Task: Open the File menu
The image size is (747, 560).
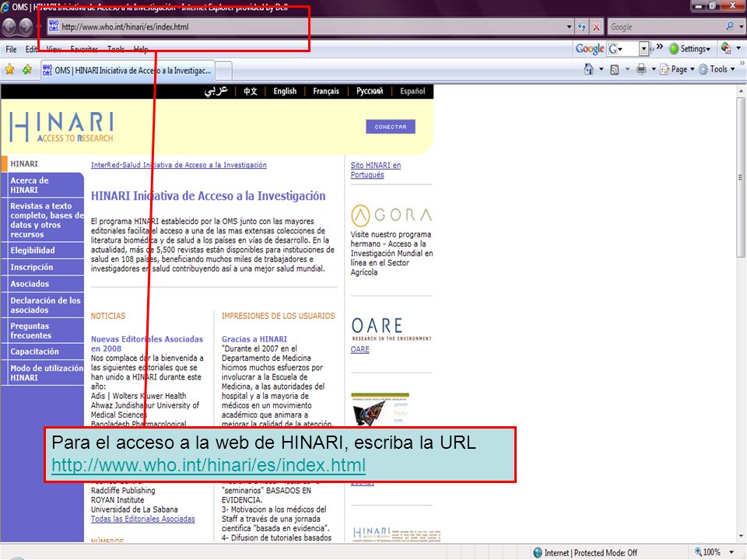Action: [11, 49]
